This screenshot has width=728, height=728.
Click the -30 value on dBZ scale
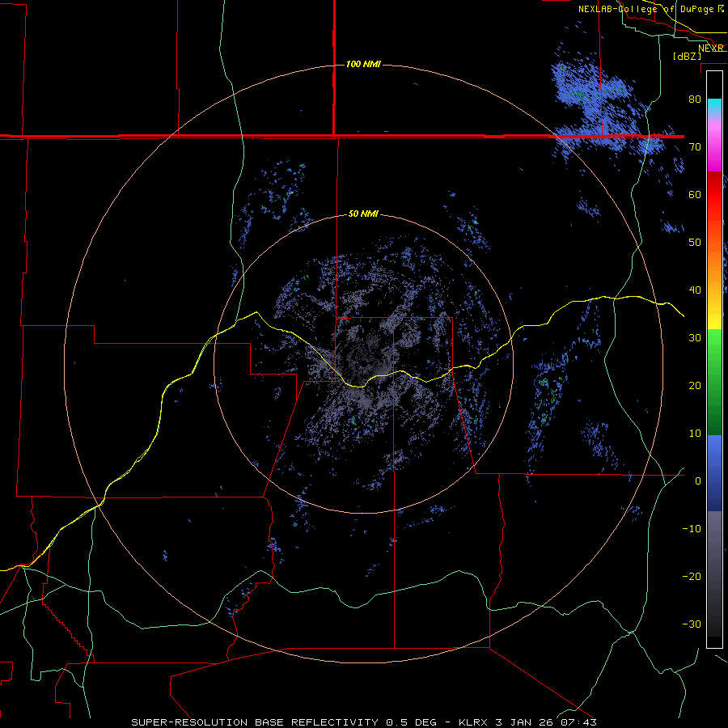pyautogui.click(x=692, y=624)
